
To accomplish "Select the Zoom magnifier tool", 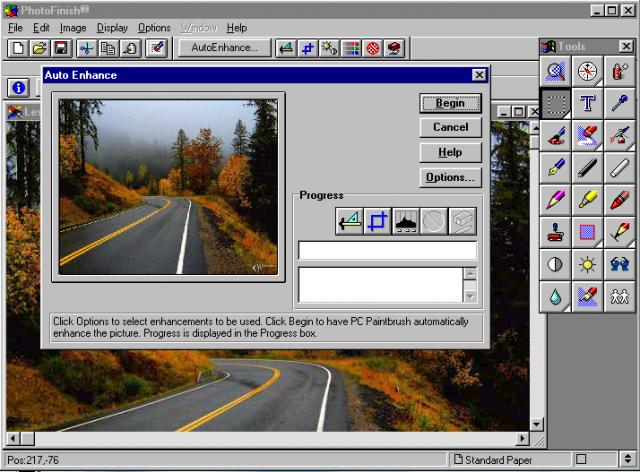I will 556,71.
